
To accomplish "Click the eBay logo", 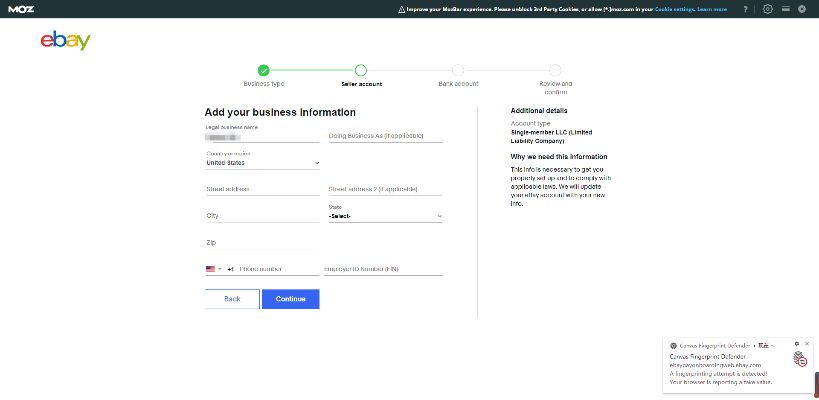I will click(x=65, y=41).
